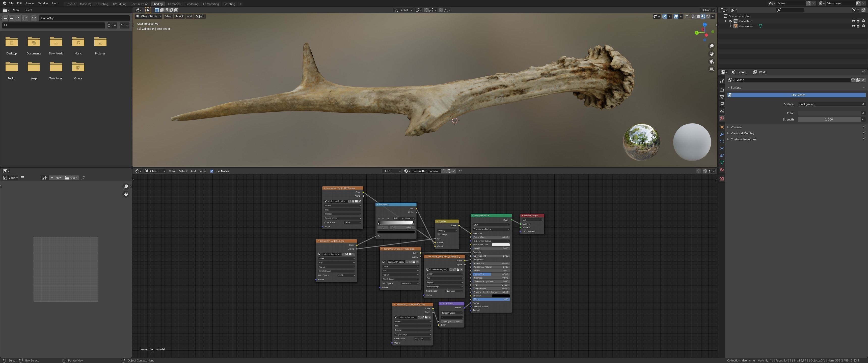Open the Object Data properties tab
Viewport: 868px width, 363px height.
[722, 163]
